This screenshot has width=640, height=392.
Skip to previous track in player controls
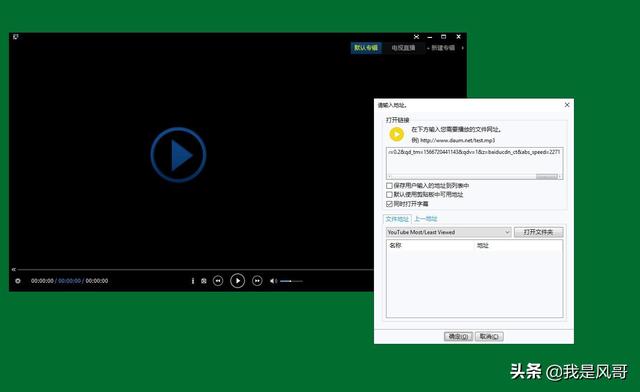tap(218, 281)
